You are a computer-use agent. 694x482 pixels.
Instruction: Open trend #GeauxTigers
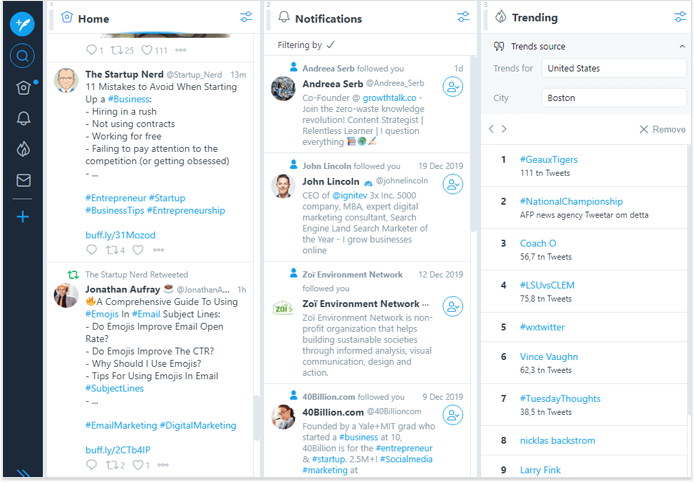coord(549,159)
